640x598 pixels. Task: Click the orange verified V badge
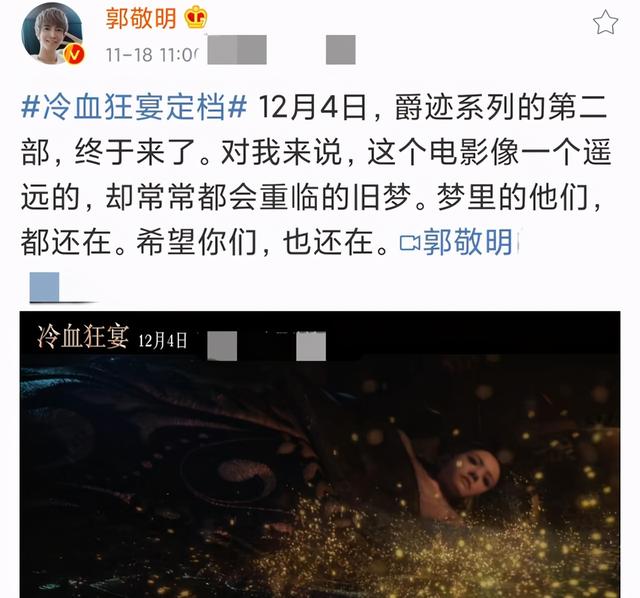point(74,54)
